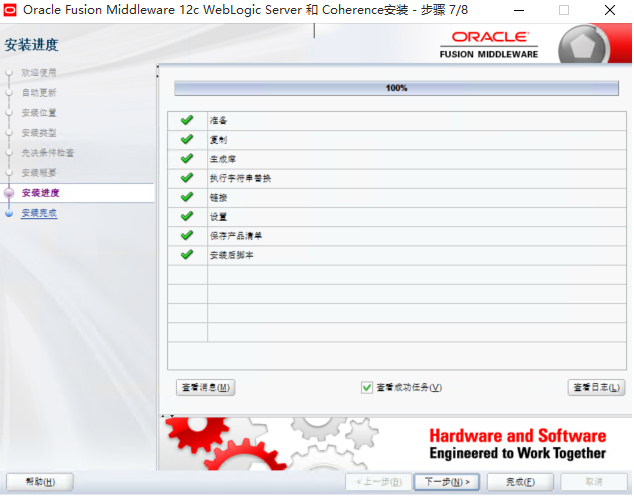Click step bullet next to 欢迎使用
634x496 pixels.
(9, 73)
